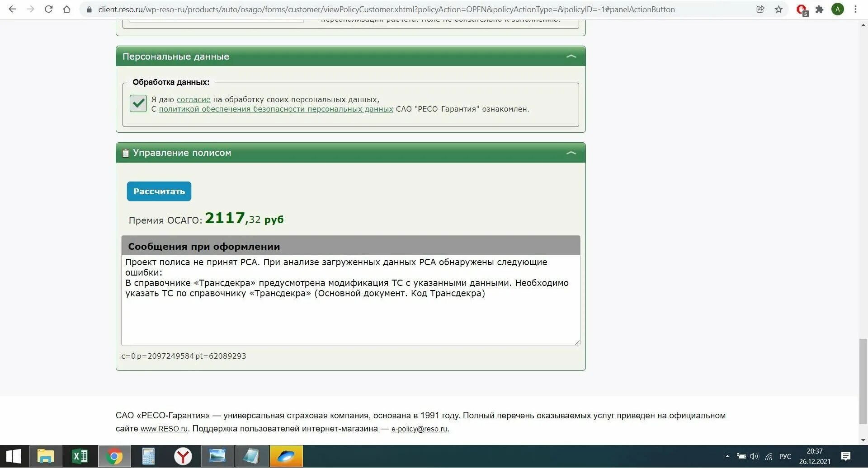868x468 pixels.
Task: Collapse the Управление полисом panel
Action: [571, 153]
